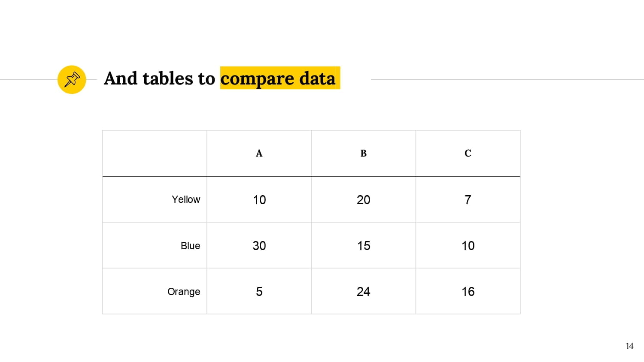The height and width of the screenshot is (362, 644).
Task: Click the empty top-left table cell
Action: 155,153
